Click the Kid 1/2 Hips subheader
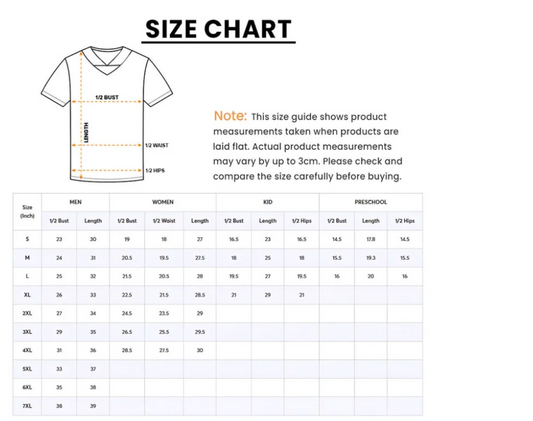The width and height of the screenshot is (533, 421). tap(302, 221)
